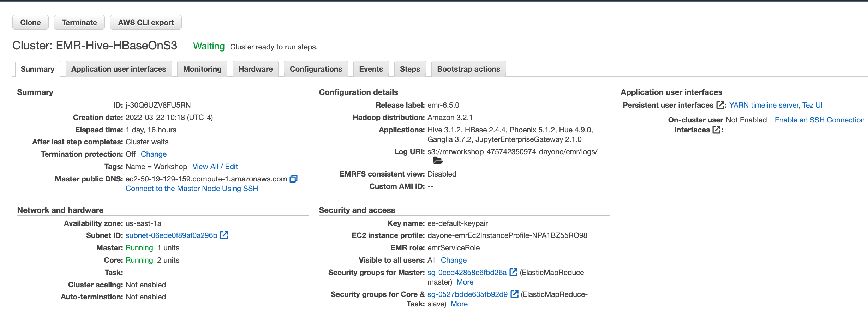Open external link icon beside sg-0527bdde635fb92d9
868x329 pixels.
click(515, 294)
